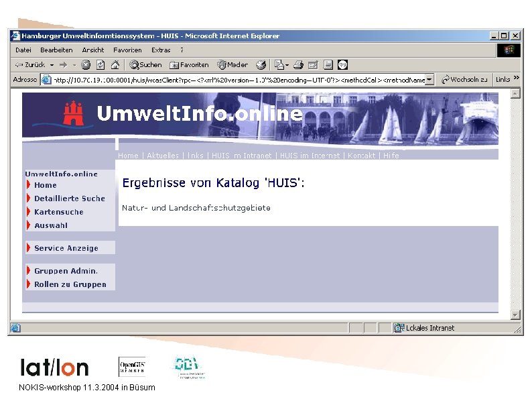This screenshot has width=532, height=399.
Task: Click the UmweltInfo.online banner title
Action: (200, 113)
